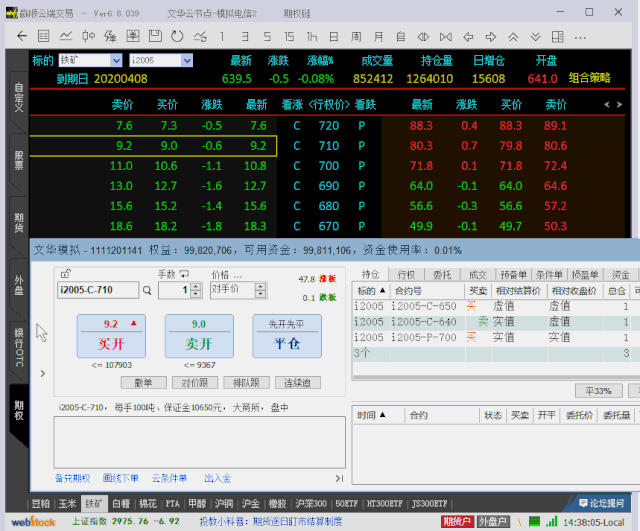Open the 外盘 side tab

click(19, 285)
